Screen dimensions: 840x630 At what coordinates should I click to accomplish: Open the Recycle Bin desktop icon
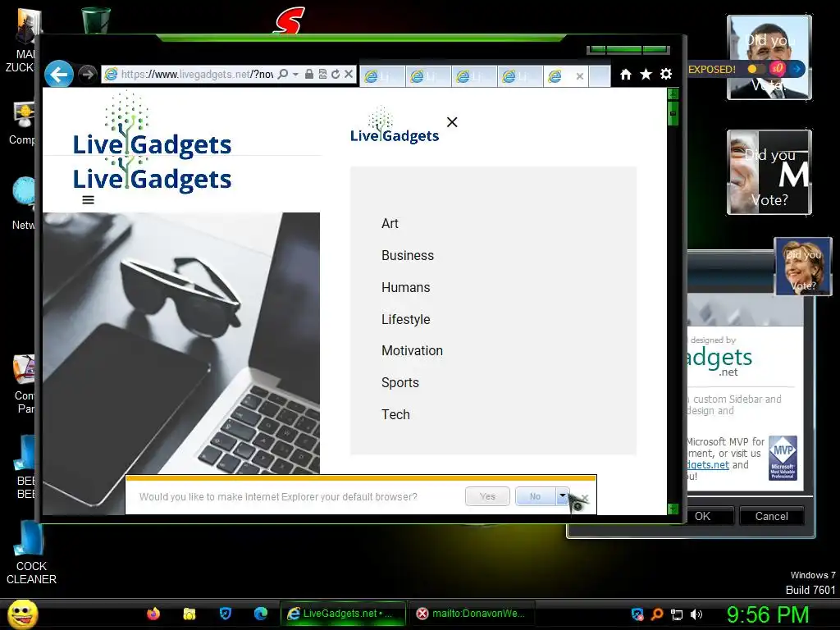(96, 21)
